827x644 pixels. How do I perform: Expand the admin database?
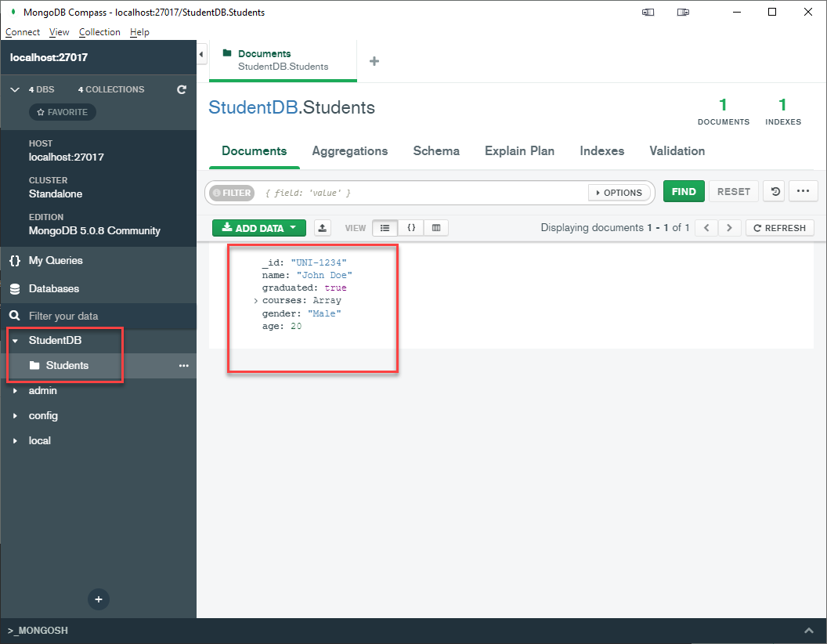15,391
